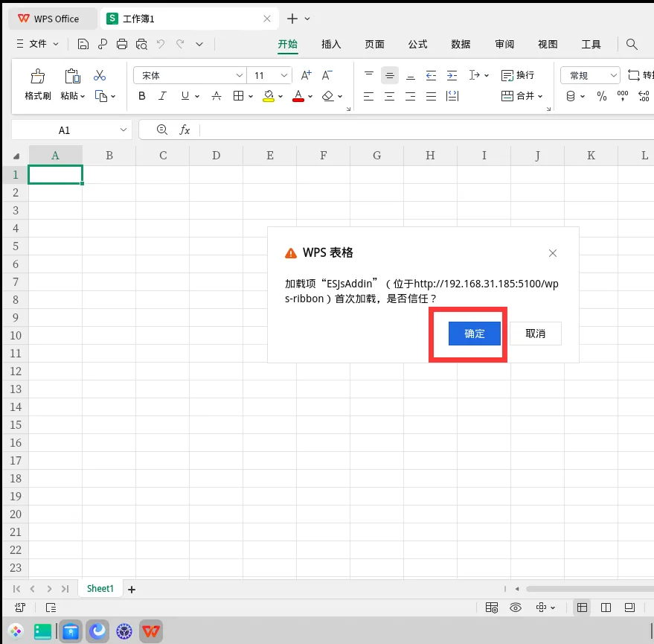Open the font name dropdown
Screen dimensions: 654x644
click(x=239, y=75)
